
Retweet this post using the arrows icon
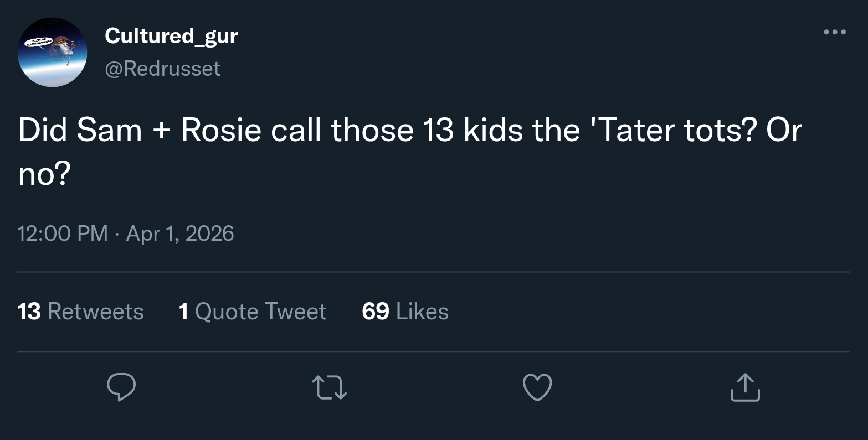click(x=329, y=387)
